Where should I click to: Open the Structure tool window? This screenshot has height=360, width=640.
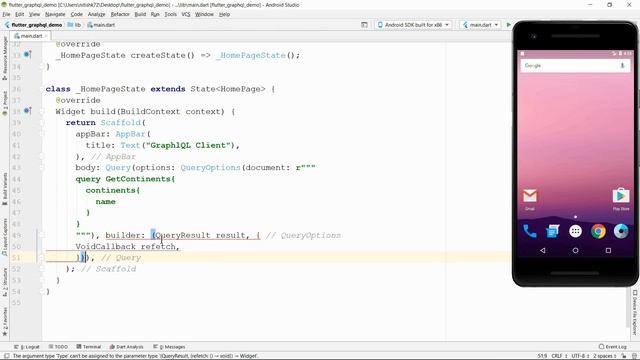5,282
